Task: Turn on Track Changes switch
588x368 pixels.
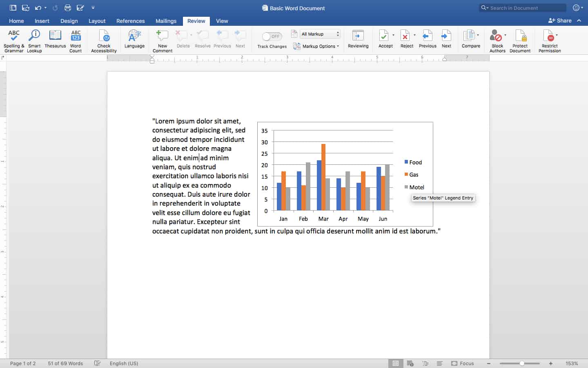Action: [x=272, y=37]
